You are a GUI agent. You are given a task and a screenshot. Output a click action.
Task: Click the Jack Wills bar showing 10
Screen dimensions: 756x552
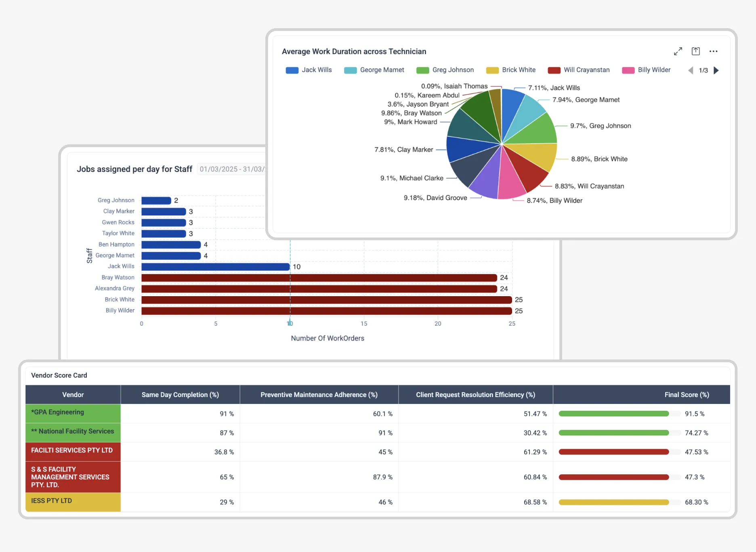coord(215,267)
